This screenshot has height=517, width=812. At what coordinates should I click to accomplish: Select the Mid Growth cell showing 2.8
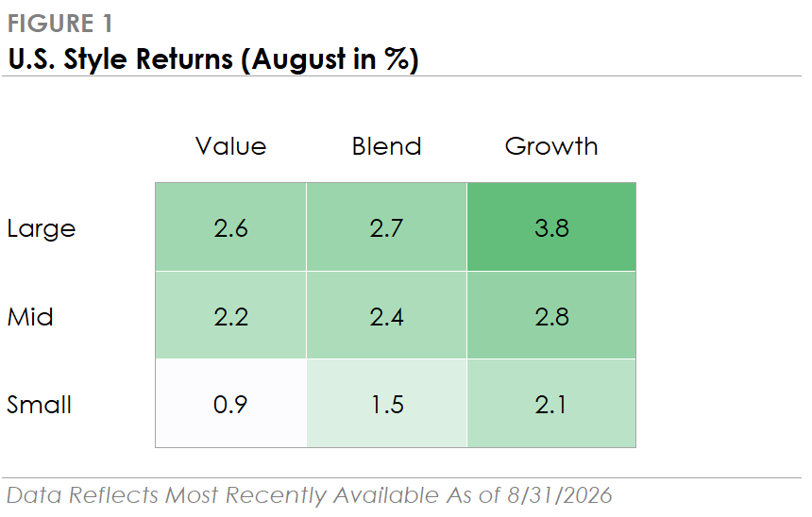(551, 315)
